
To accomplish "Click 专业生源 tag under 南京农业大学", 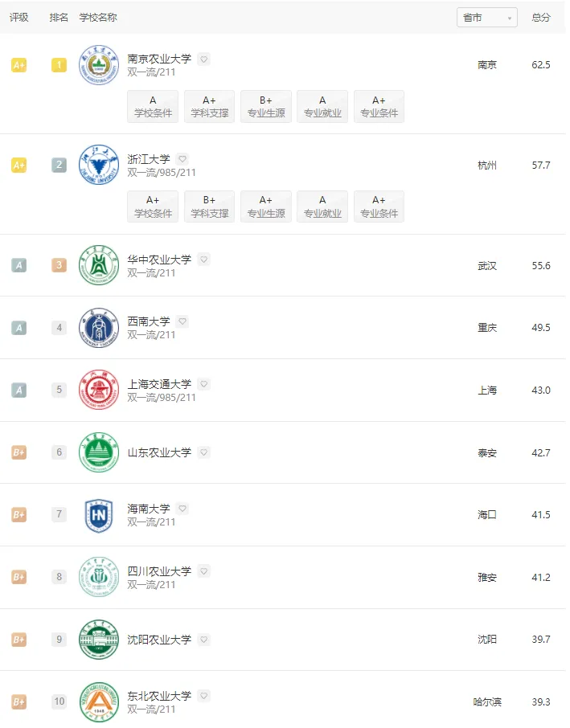I will (x=266, y=107).
